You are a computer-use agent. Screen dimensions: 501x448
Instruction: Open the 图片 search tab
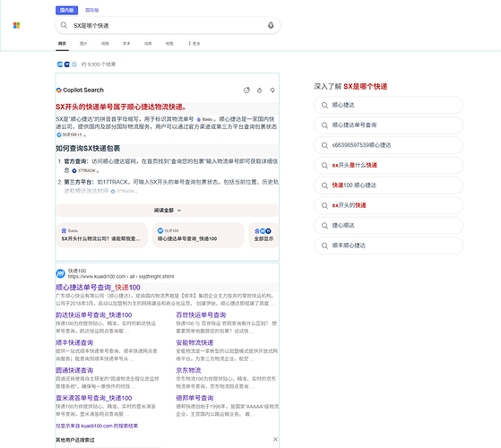click(83, 43)
